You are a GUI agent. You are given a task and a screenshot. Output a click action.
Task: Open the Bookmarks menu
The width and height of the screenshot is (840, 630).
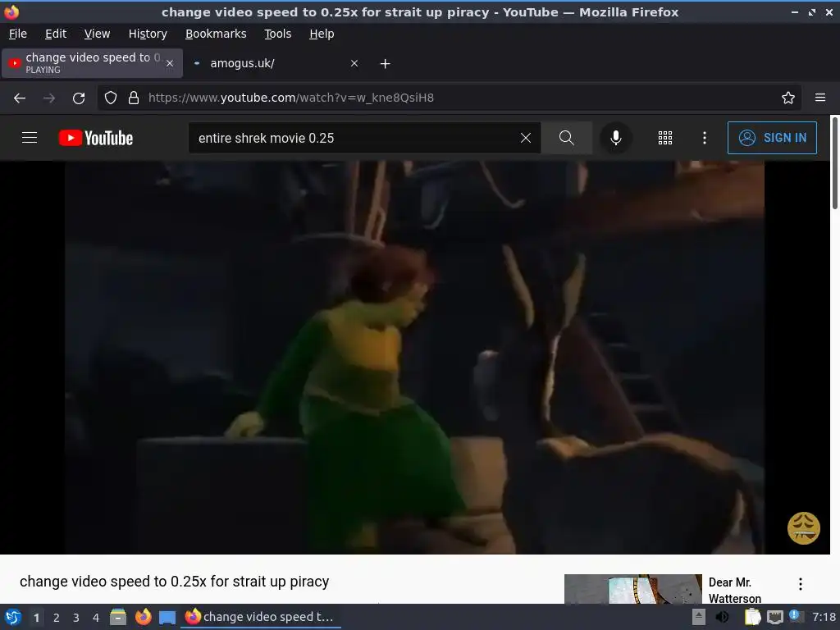[216, 34]
